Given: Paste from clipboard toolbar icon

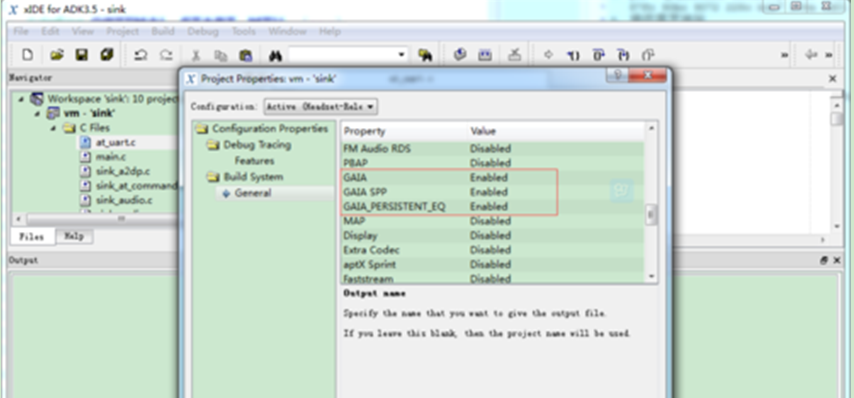Looking at the screenshot, I should point(246,55).
